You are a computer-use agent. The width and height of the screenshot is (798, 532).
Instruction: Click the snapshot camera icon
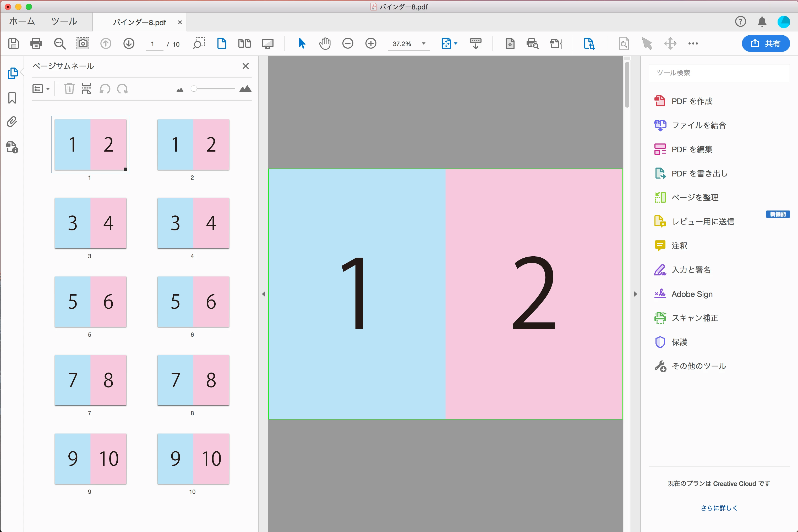tap(83, 43)
